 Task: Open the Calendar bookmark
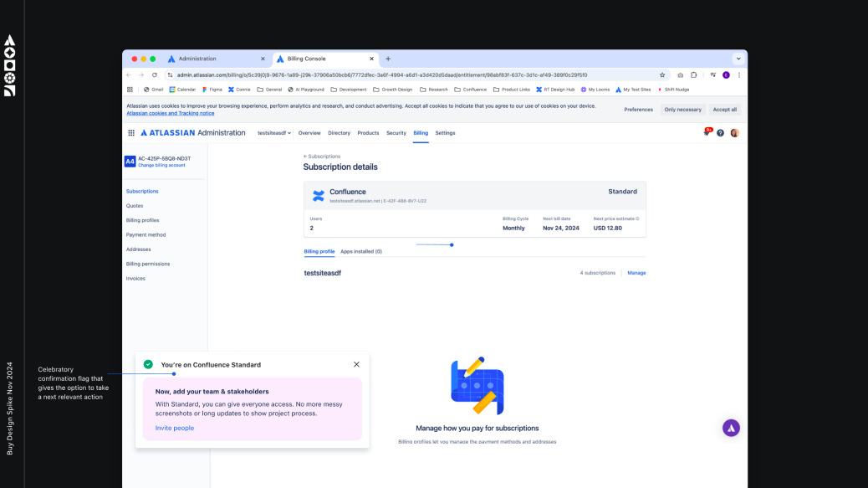coord(182,90)
